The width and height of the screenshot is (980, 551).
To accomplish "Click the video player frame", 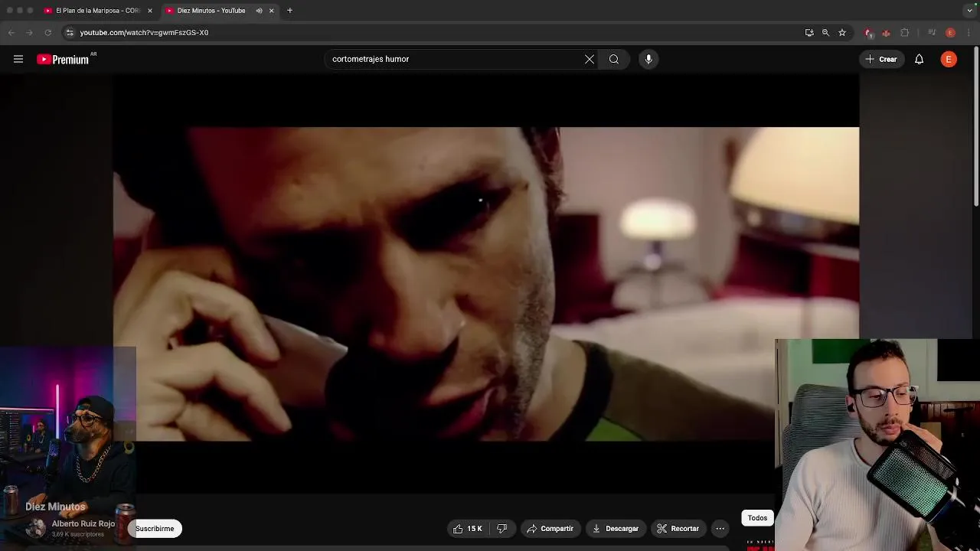I will tap(486, 284).
